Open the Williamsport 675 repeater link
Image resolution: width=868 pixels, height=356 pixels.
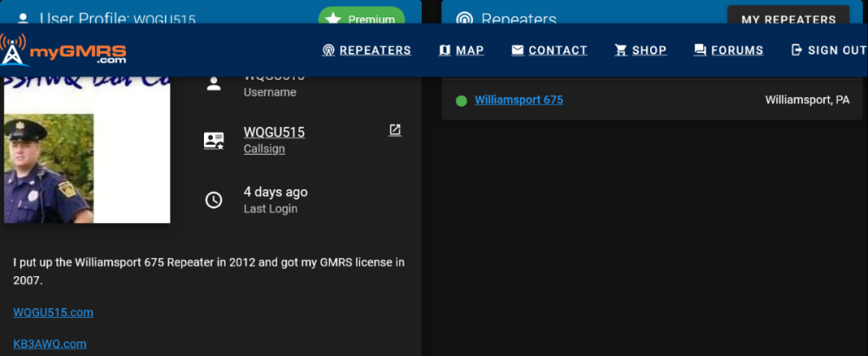point(518,100)
